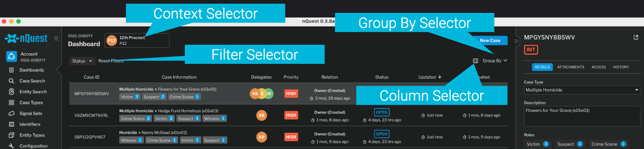Select case ID MPGYSNY8BSWV in the table
The height and width of the screenshot is (149, 644).
pyautogui.click(x=91, y=93)
